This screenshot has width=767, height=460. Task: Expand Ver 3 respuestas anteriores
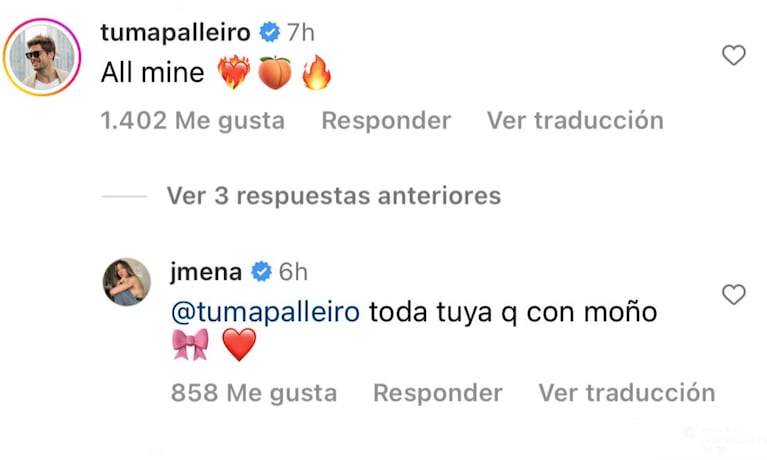click(333, 196)
